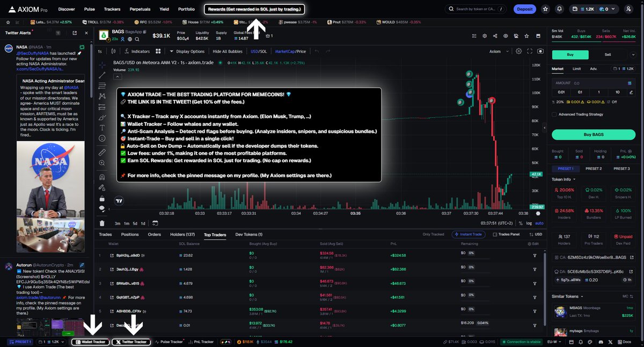
Task: Open the emoji sticker tool on chart
Action: [102, 138]
